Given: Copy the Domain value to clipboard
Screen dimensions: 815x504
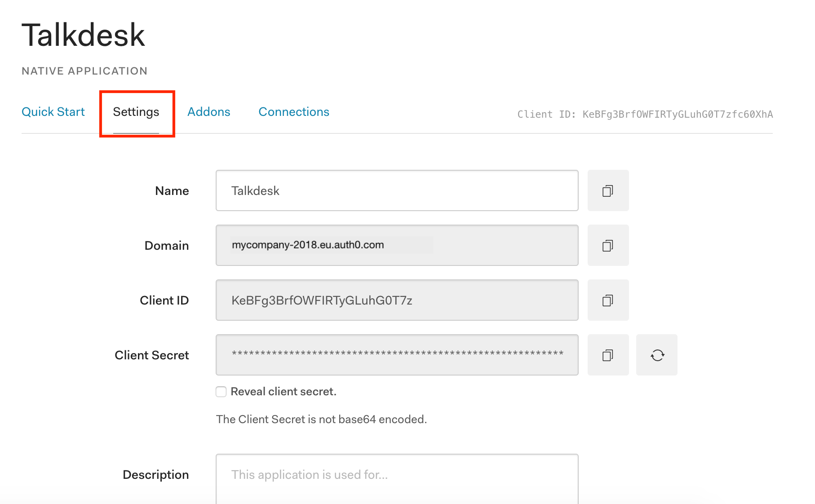Looking at the screenshot, I should point(608,245).
